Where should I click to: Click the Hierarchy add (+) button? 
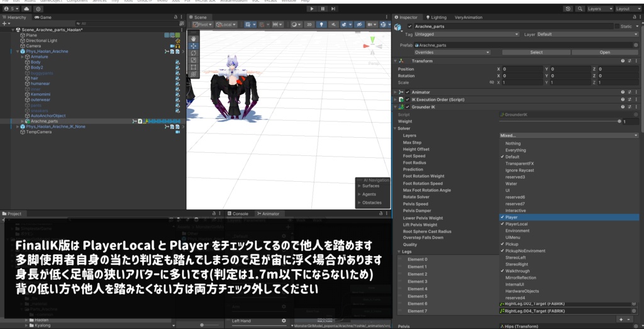point(5,24)
